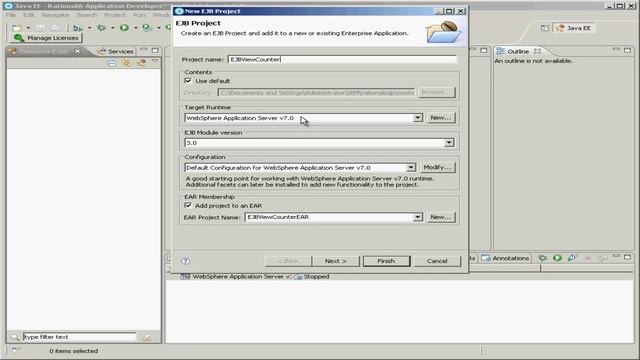Click the search icon beside filter text
The width and height of the screenshot is (640, 360).
(x=15, y=337)
